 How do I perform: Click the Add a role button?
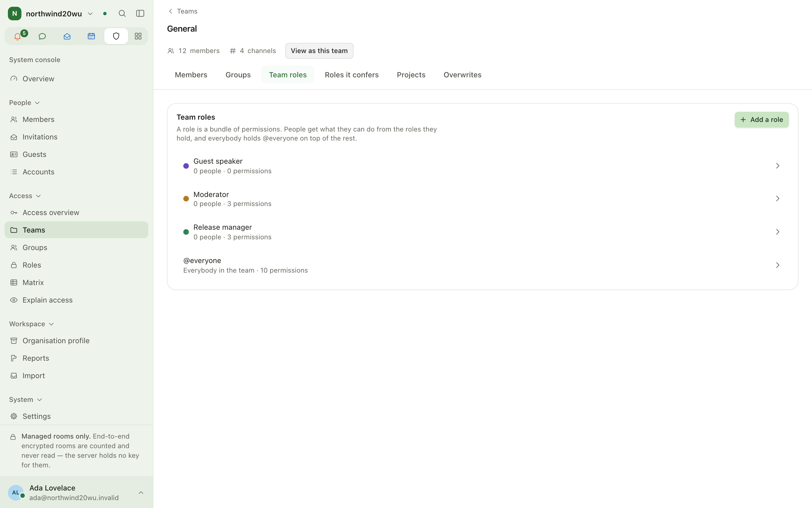[761, 120]
